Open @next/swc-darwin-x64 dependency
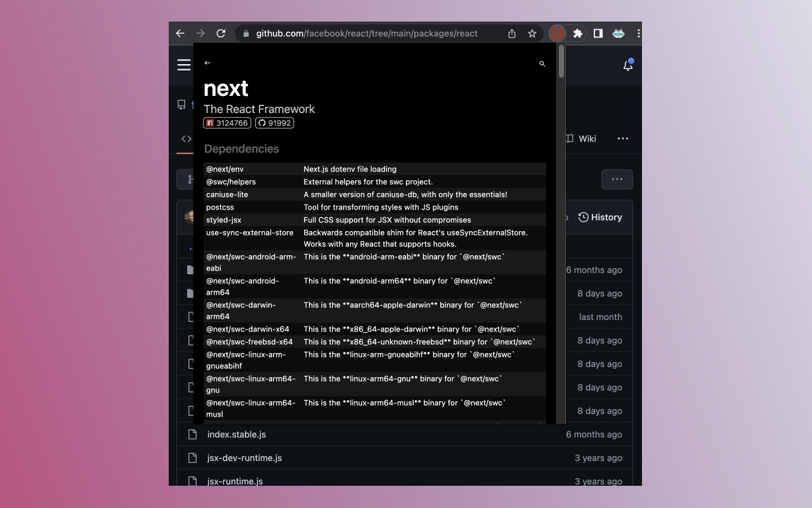 248,329
